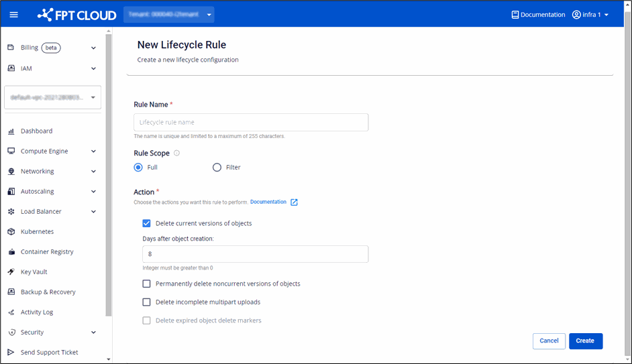The width and height of the screenshot is (632, 364).
Task: Click the Create button
Action: tap(586, 341)
